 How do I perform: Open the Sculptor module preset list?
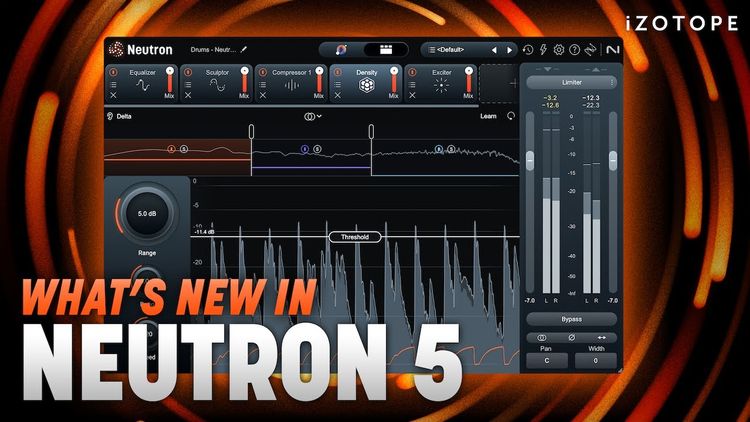click(x=188, y=85)
